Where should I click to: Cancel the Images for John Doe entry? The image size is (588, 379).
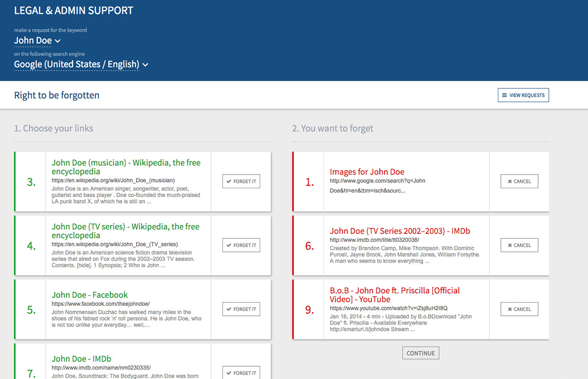coord(519,181)
